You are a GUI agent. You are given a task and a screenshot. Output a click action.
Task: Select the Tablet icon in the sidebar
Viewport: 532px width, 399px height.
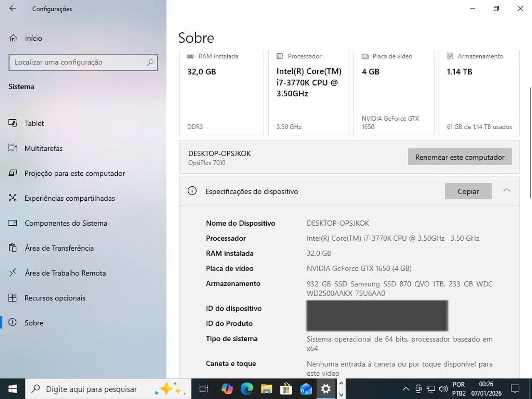click(x=13, y=123)
